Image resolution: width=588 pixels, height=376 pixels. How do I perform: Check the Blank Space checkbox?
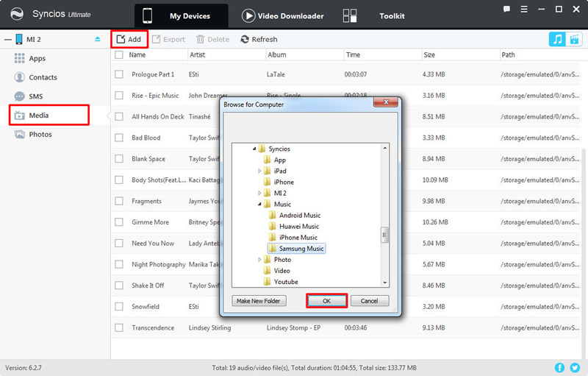pos(119,159)
